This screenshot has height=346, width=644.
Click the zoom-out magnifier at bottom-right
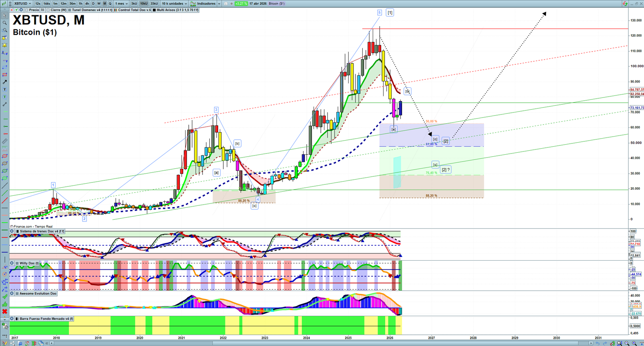pos(627,343)
